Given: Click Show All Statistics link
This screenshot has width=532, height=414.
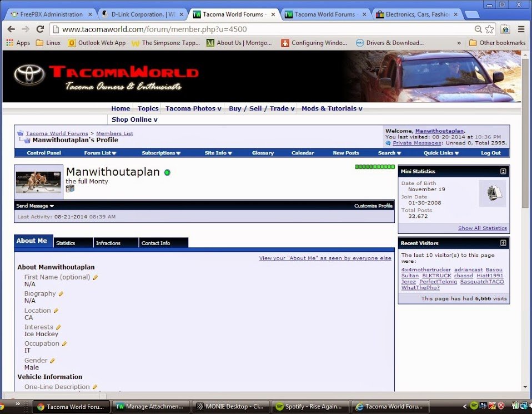Looking at the screenshot, I should coord(482,228).
